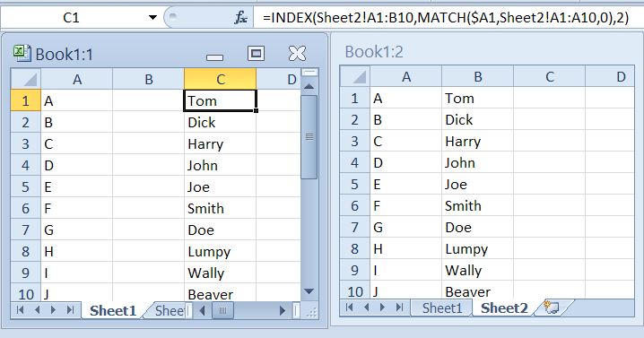The image size is (644, 338).
Task: Select the partially hidden Sheet2 tab in Book1:1
Action: 169,311
